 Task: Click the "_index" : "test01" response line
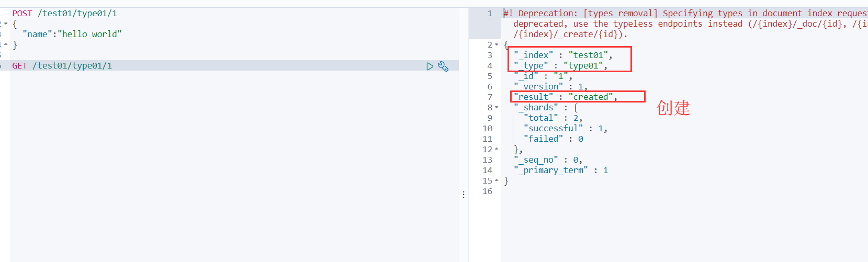(563, 55)
